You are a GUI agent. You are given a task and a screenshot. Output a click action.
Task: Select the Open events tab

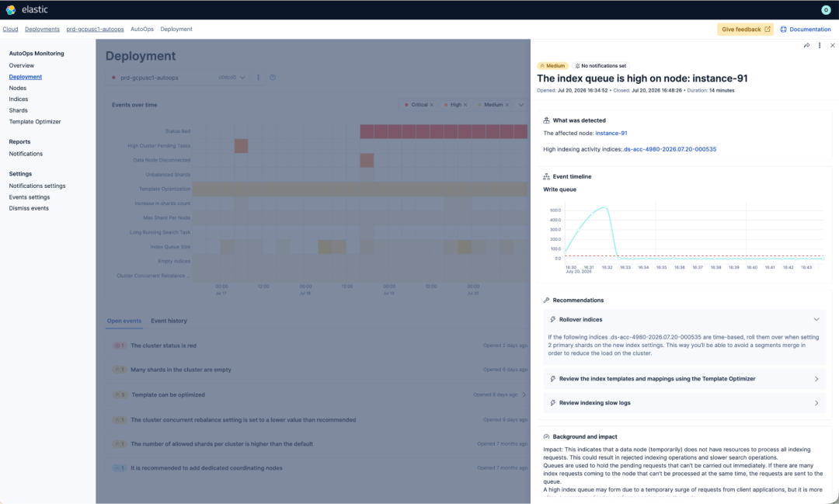click(x=124, y=321)
